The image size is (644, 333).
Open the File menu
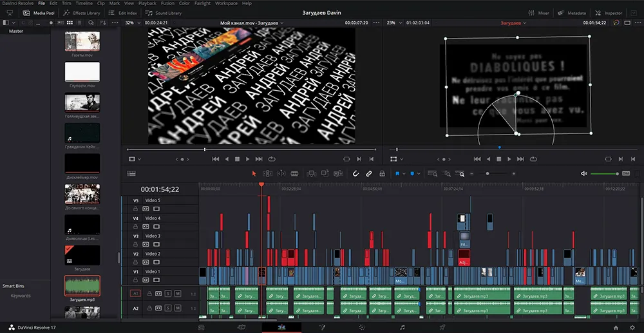(x=41, y=3)
